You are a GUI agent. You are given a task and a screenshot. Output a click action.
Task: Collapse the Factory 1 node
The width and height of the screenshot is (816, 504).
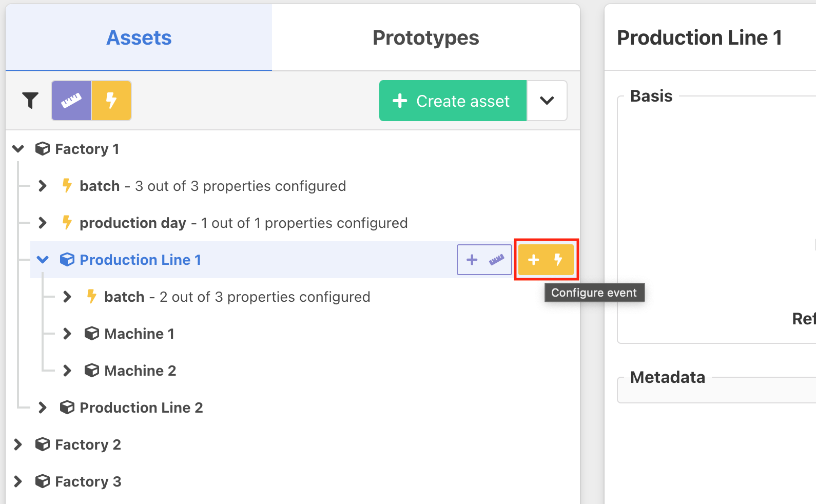(18, 149)
